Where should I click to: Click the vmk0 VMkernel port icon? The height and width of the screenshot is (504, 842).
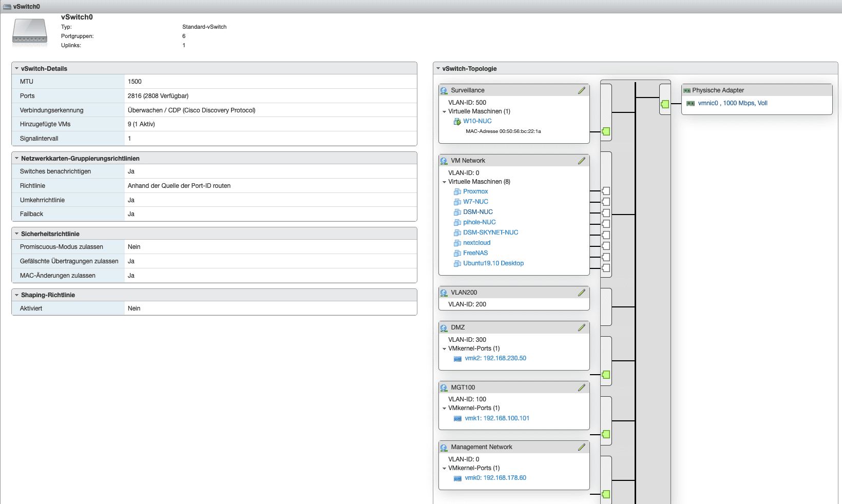tap(458, 478)
